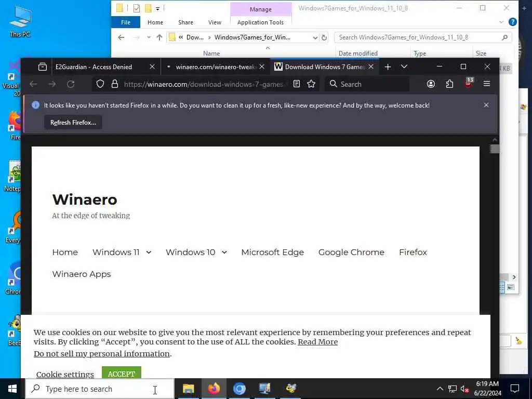Screen dimensions: 532x399
Task: Sort by Name column in Explorer
Action: tap(211, 54)
